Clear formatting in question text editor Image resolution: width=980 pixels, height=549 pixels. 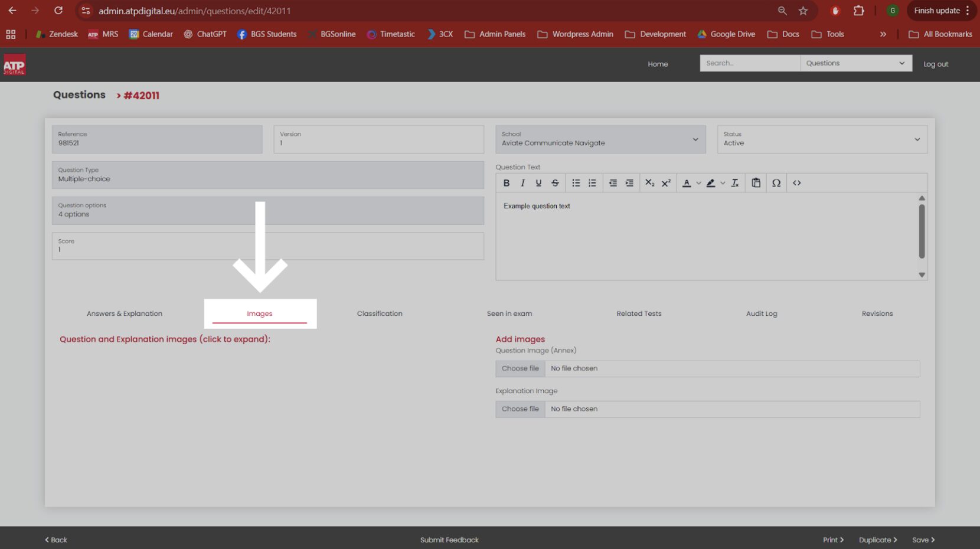pyautogui.click(x=735, y=183)
